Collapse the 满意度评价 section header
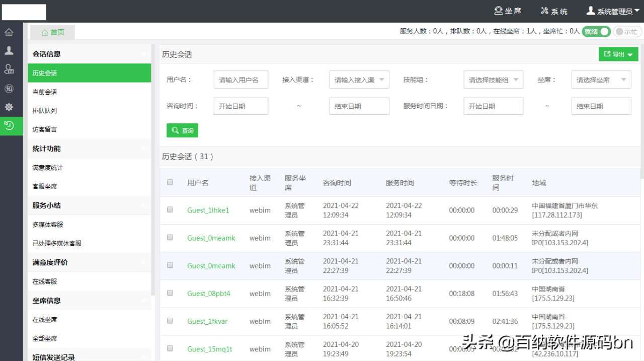This screenshot has height=361, width=644. pyautogui.click(x=90, y=262)
